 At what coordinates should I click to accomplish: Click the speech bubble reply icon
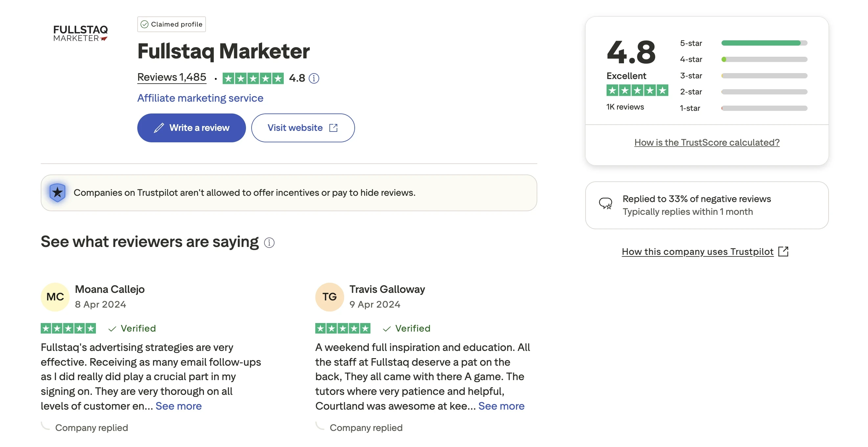(x=605, y=204)
